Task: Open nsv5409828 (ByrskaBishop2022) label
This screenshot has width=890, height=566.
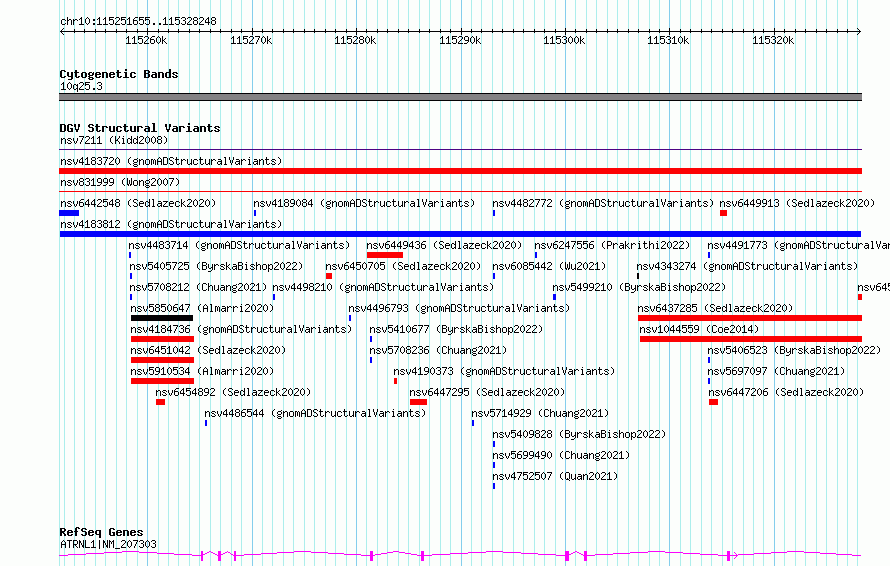Action: 579,434
